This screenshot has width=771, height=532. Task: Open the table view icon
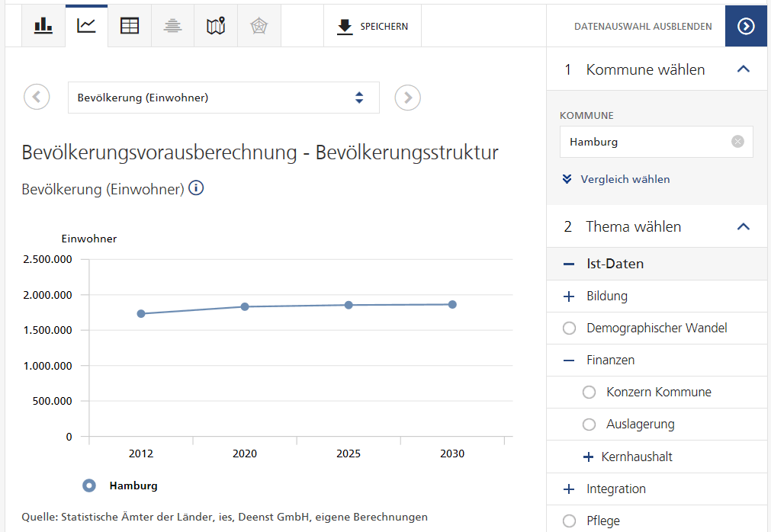click(x=130, y=26)
